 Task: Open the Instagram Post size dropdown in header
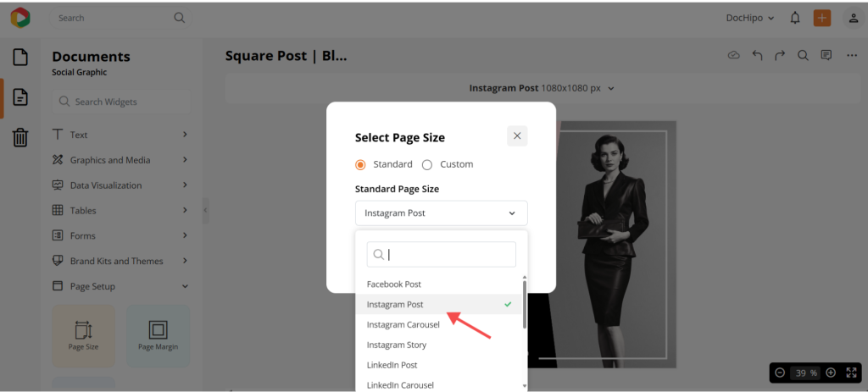tap(542, 88)
